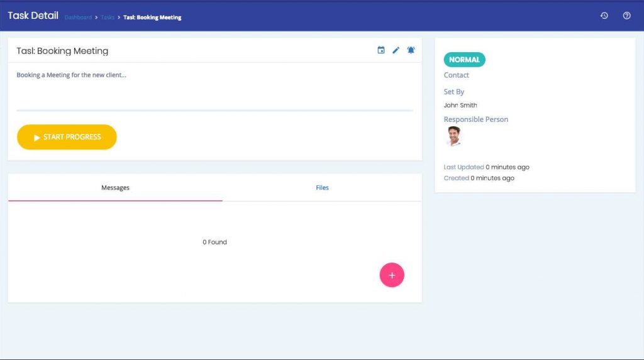Open the Tasks breadcrumb link
Viewport: 644px width, 360px height.
pos(108,18)
